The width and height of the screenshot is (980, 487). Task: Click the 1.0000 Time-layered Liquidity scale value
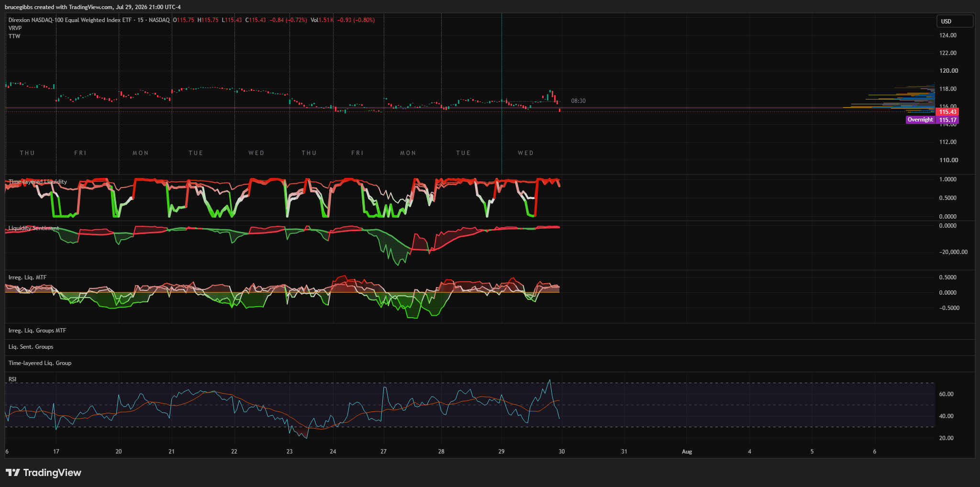click(947, 179)
